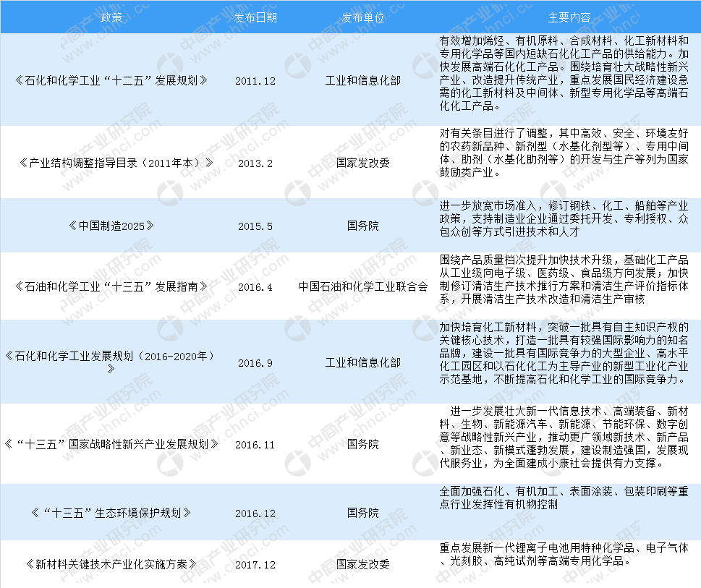Click the 主要内容 column header

coord(569,17)
